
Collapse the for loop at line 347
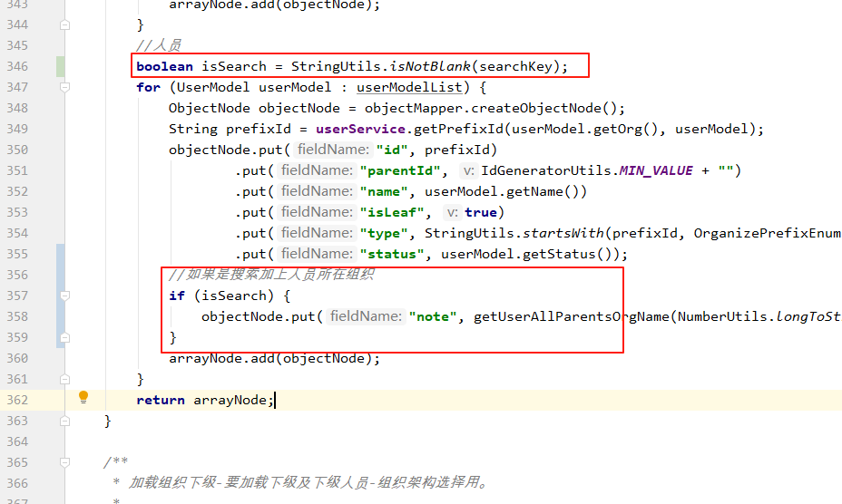pos(65,88)
